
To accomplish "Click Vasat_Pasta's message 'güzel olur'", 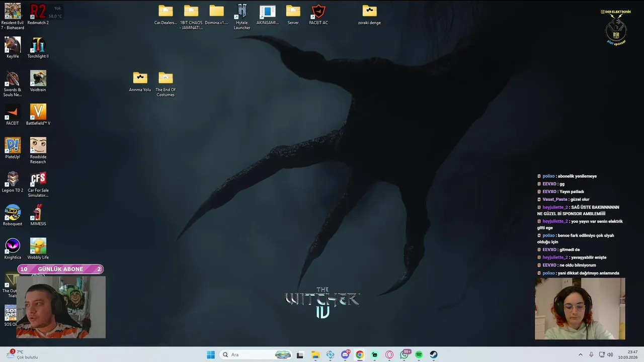I will [580, 200].
